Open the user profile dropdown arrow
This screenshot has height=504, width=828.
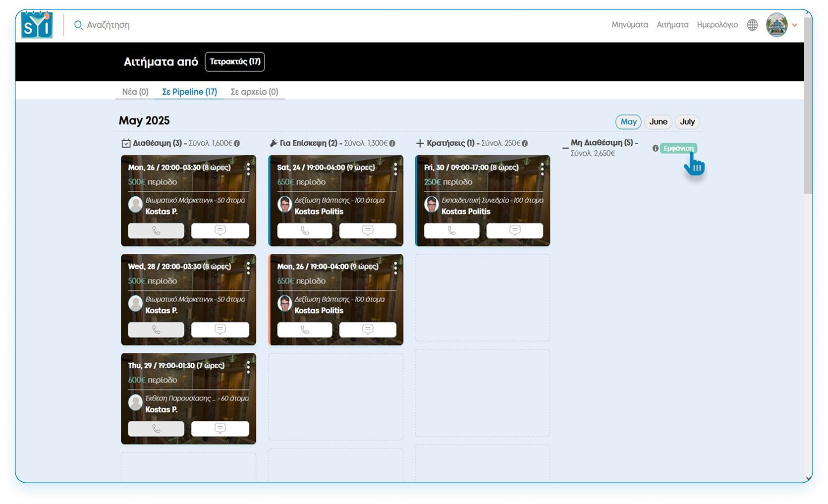794,25
